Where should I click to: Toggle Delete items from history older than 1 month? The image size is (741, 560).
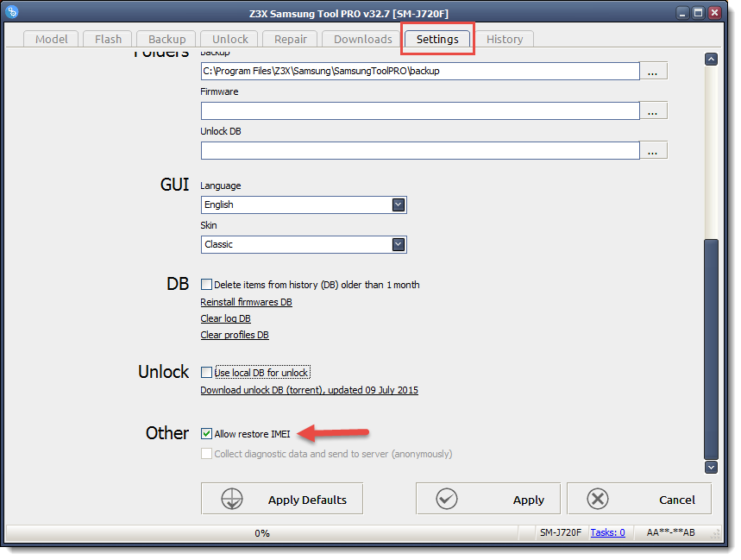coord(206,285)
